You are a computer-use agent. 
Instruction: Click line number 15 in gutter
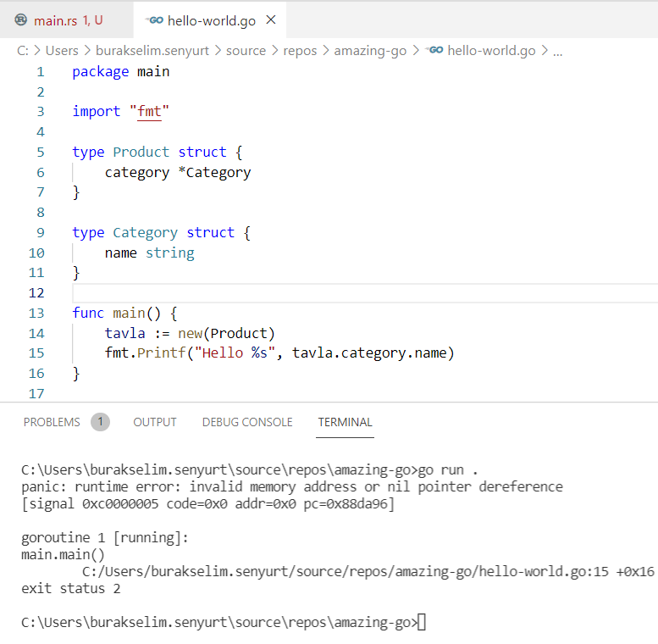coord(36,353)
